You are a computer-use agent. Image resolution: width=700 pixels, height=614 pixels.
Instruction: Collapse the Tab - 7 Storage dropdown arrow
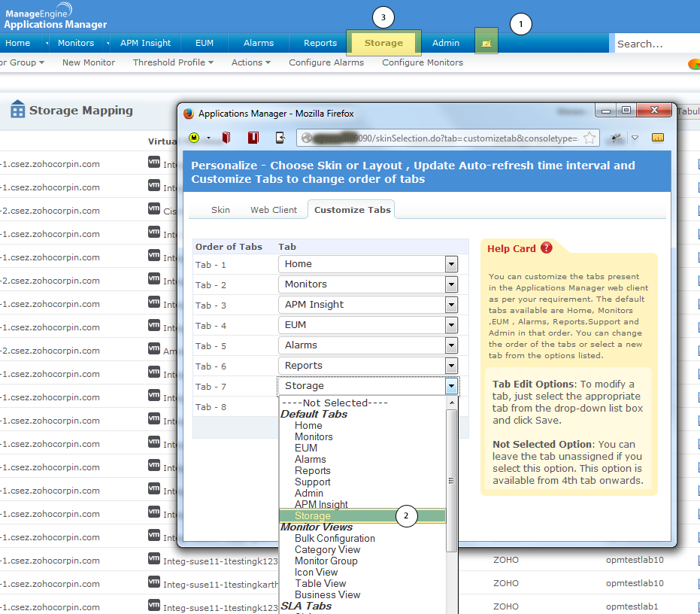[x=451, y=386]
